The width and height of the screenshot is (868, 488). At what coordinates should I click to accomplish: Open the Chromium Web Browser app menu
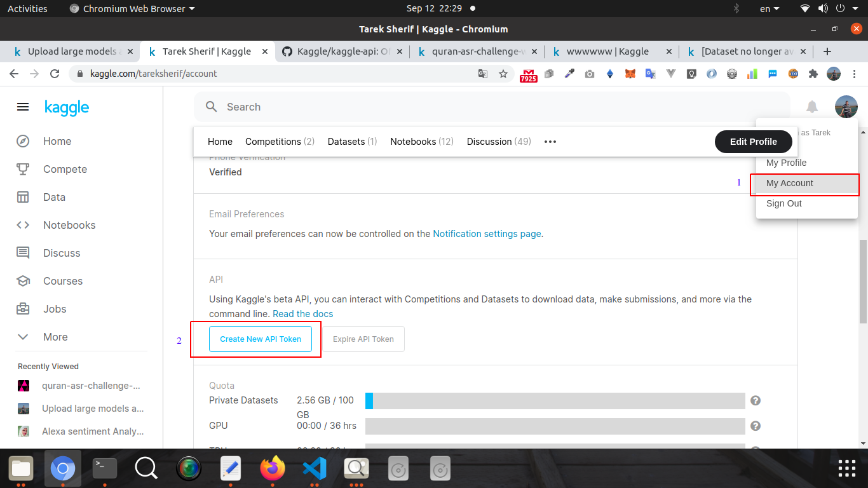pyautogui.click(x=132, y=9)
